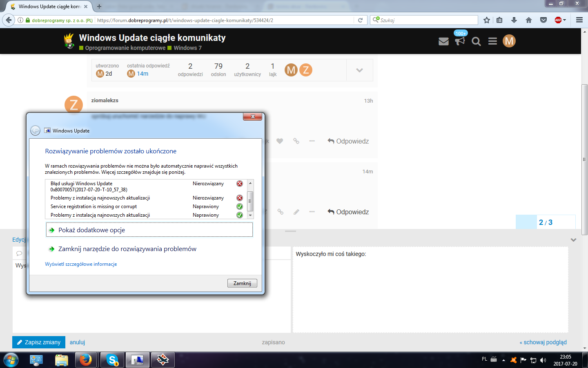This screenshot has height=368, width=588.
Task: Click schowaj podgląd link
Action: [543, 342]
